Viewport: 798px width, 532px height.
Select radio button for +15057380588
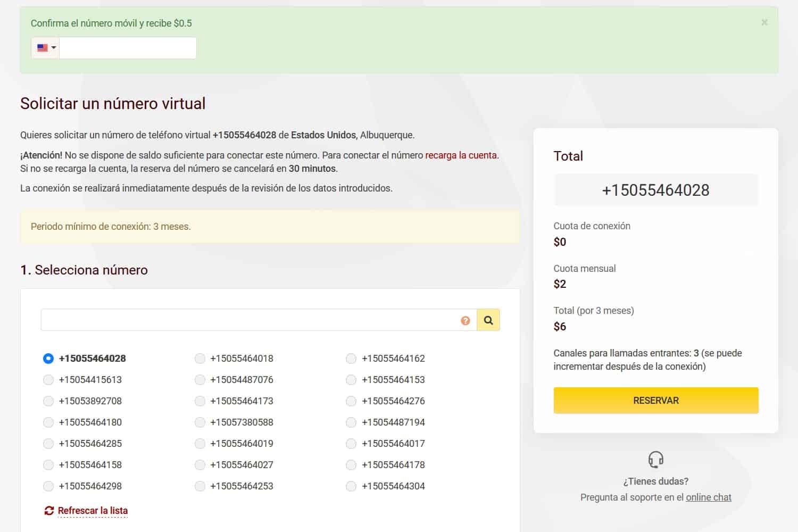click(200, 422)
